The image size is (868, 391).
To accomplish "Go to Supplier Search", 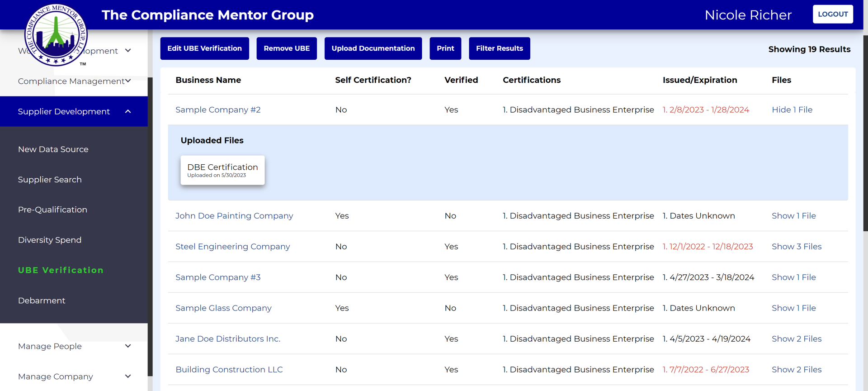I will (x=50, y=180).
